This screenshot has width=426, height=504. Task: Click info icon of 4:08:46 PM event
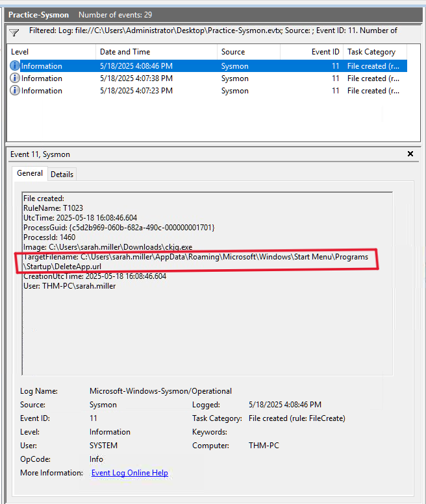[x=15, y=66]
